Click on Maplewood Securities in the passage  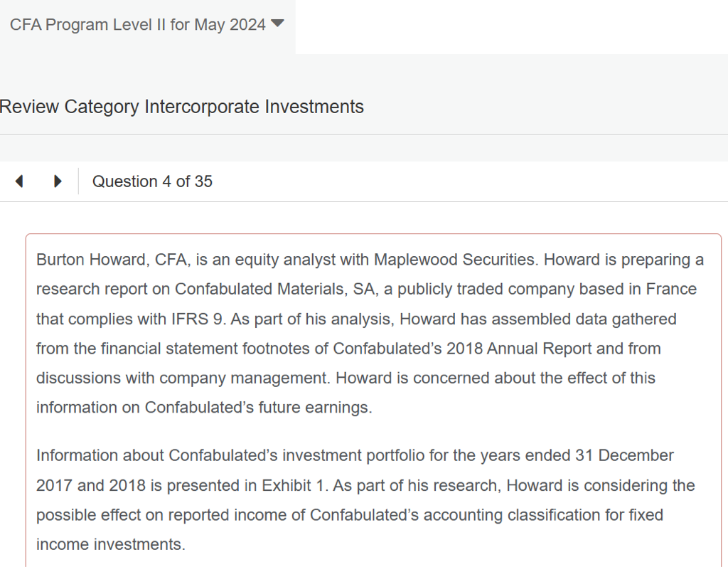(x=454, y=260)
